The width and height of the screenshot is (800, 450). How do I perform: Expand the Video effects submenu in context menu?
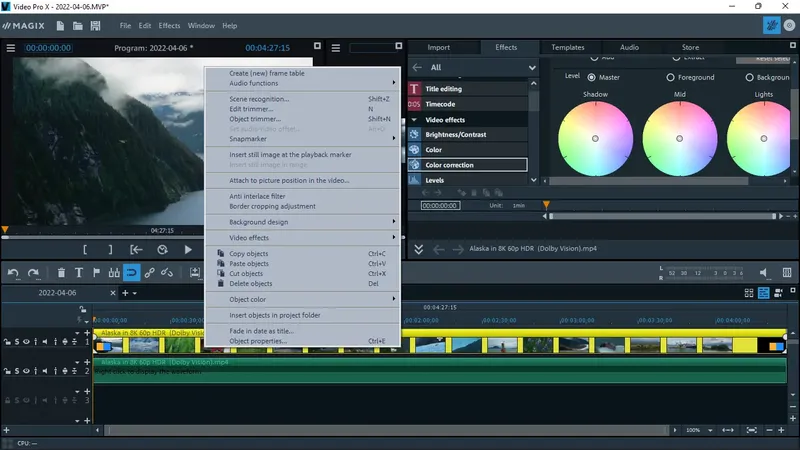tap(393, 237)
